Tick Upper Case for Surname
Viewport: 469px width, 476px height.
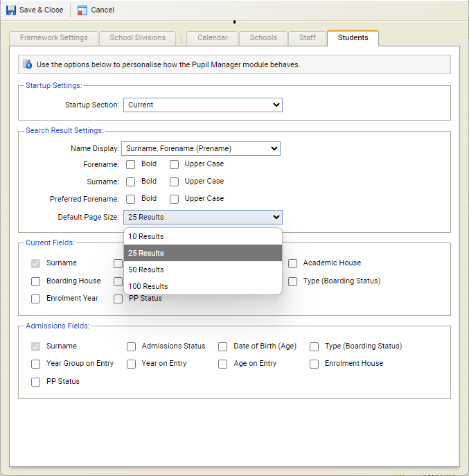(x=175, y=182)
